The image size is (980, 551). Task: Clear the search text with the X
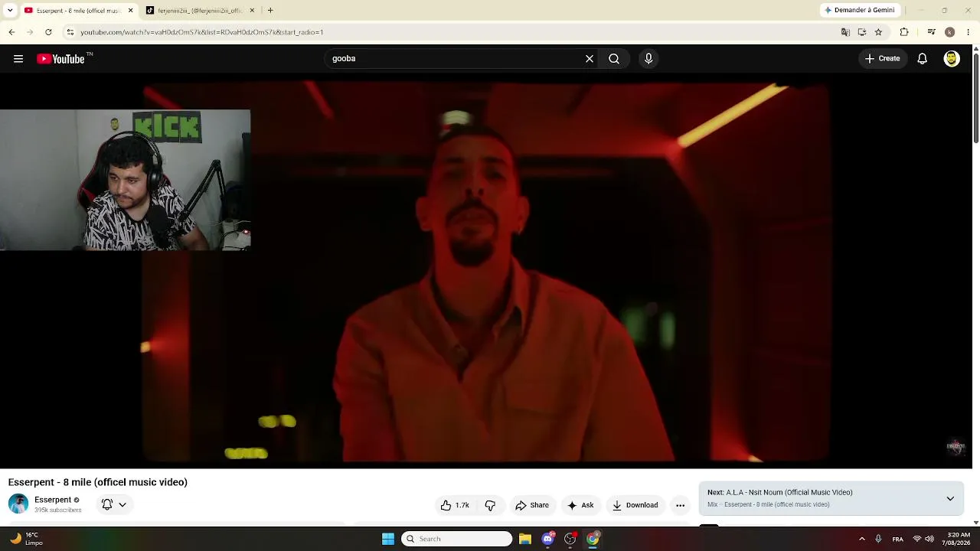click(590, 59)
